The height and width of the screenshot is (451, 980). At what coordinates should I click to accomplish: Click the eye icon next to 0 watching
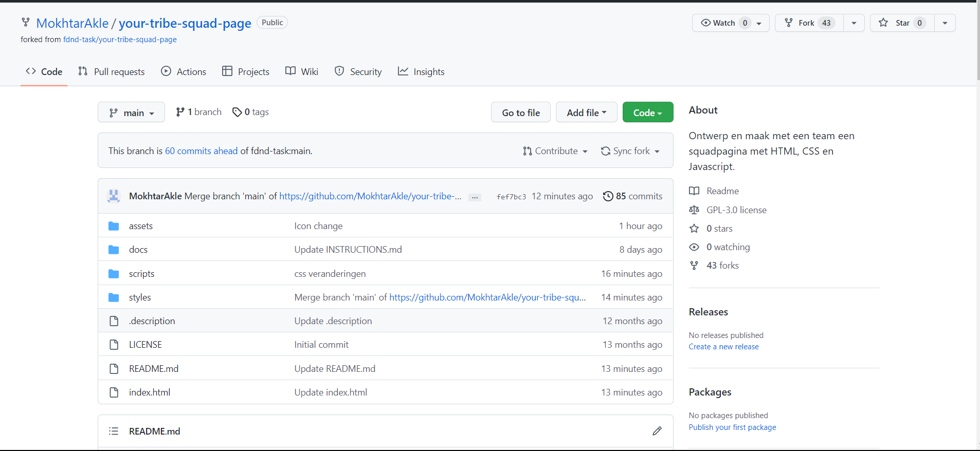[694, 247]
